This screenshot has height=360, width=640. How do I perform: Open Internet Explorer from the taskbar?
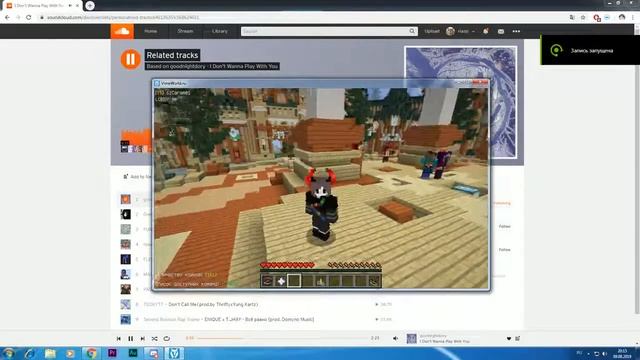click(29, 353)
